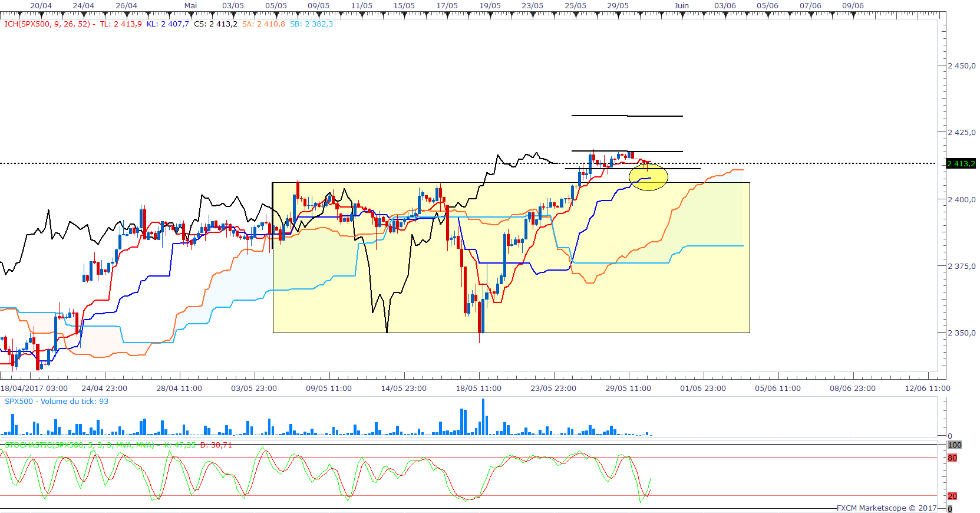
Task: Click the 05/06 date in top axis
Action: click(767, 6)
